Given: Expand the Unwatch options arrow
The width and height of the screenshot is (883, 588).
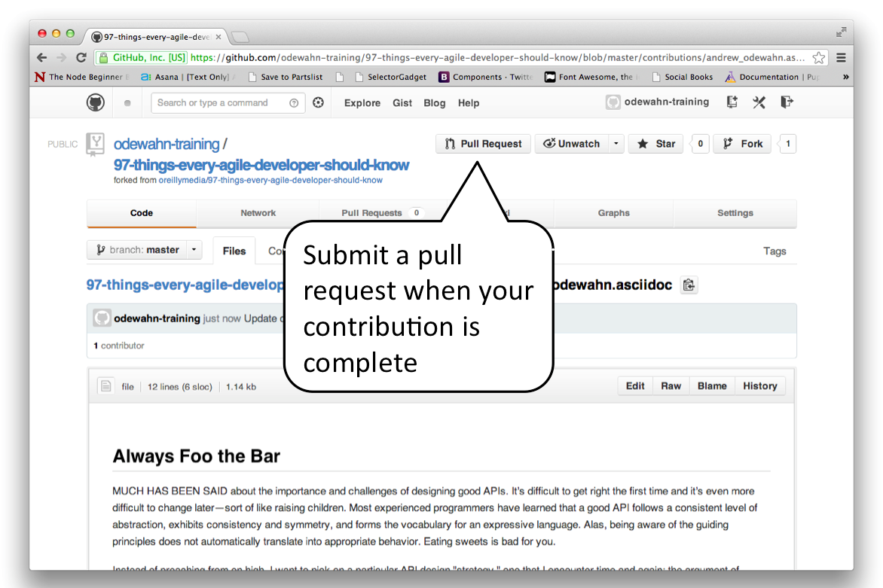Looking at the screenshot, I should coord(615,144).
